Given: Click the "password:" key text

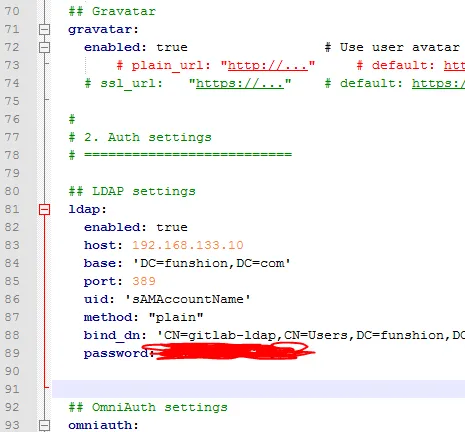Looking at the screenshot, I should click(x=119, y=353).
